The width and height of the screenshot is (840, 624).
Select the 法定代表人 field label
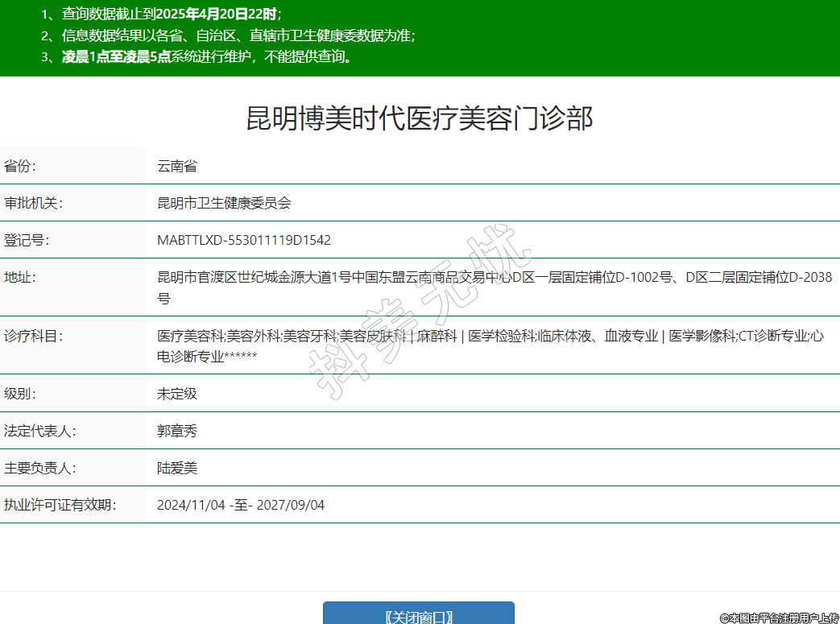coord(39,431)
